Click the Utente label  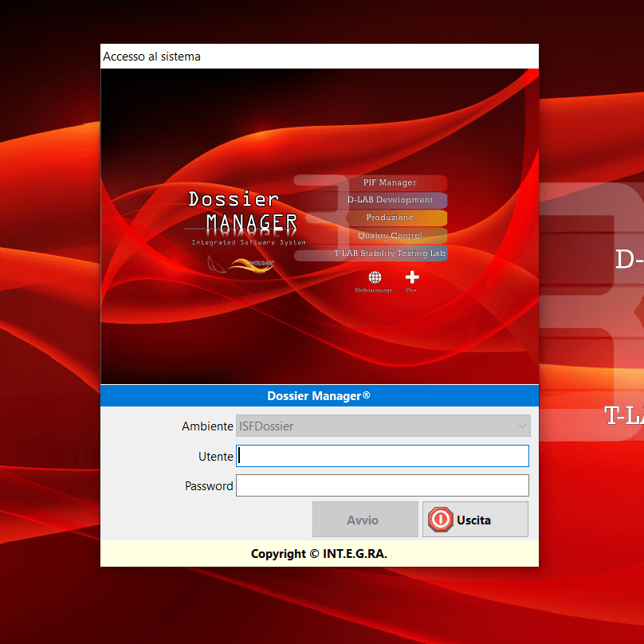click(216, 457)
